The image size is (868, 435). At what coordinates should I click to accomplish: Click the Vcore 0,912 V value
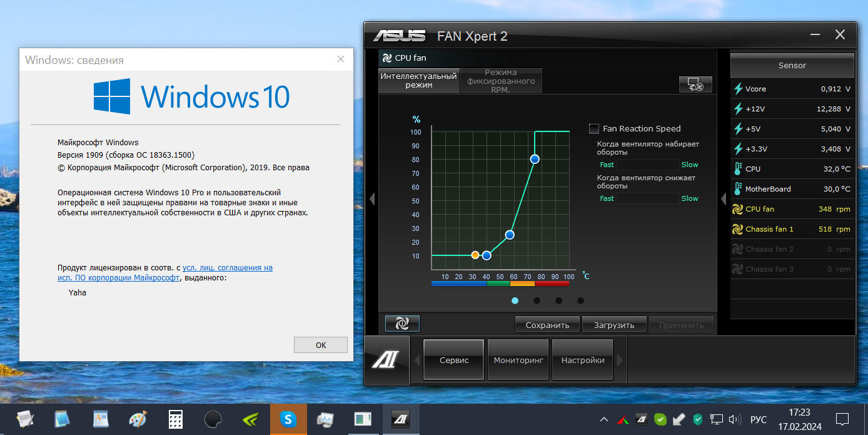tap(835, 89)
